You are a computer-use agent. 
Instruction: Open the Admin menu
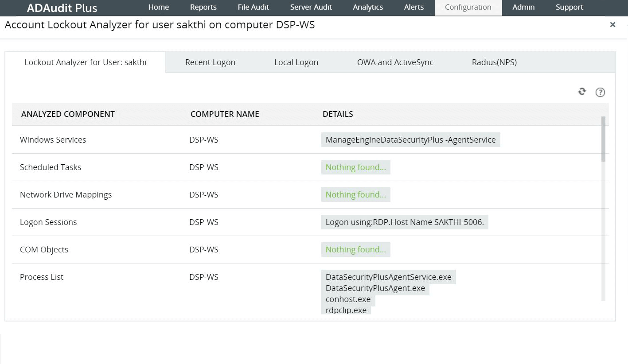tap(523, 7)
